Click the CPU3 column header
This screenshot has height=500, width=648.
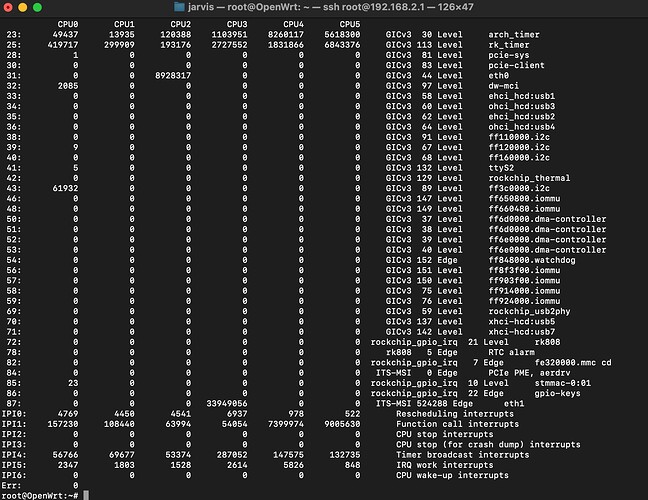(237, 24)
